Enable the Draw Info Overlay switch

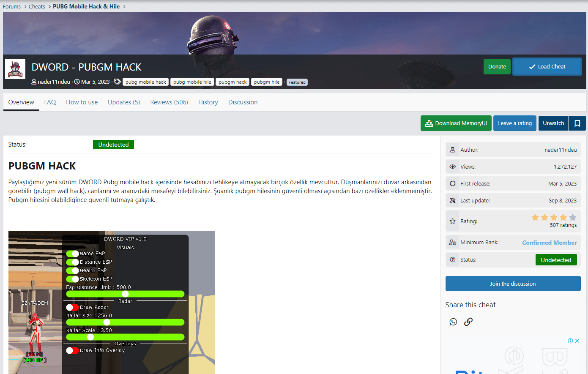(73, 350)
